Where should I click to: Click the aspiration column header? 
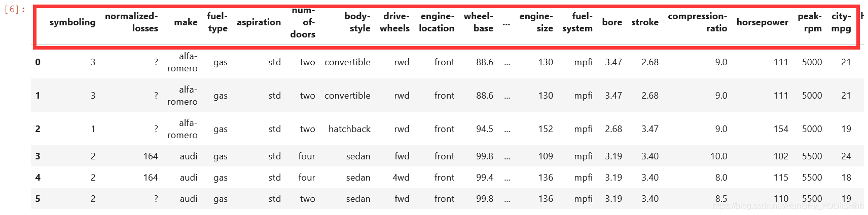[x=259, y=22]
